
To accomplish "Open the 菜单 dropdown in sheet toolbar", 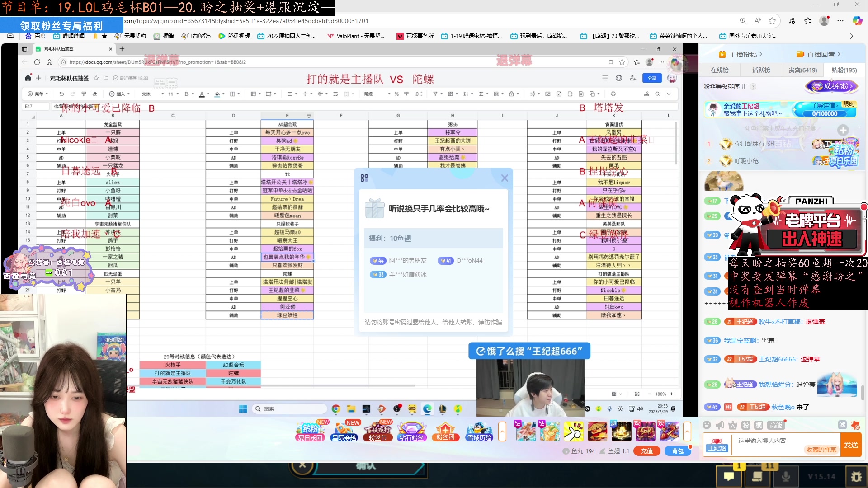I will 38,94.
